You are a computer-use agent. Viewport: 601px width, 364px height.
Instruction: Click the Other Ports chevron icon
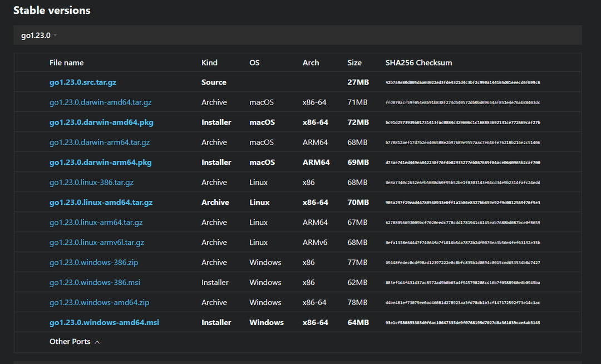pos(97,342)
